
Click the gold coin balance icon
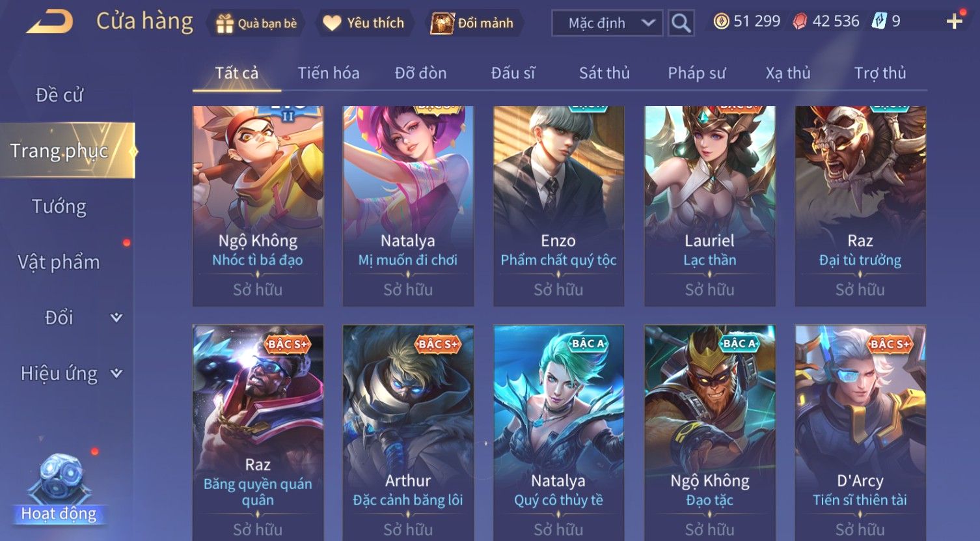click(721, 21)
